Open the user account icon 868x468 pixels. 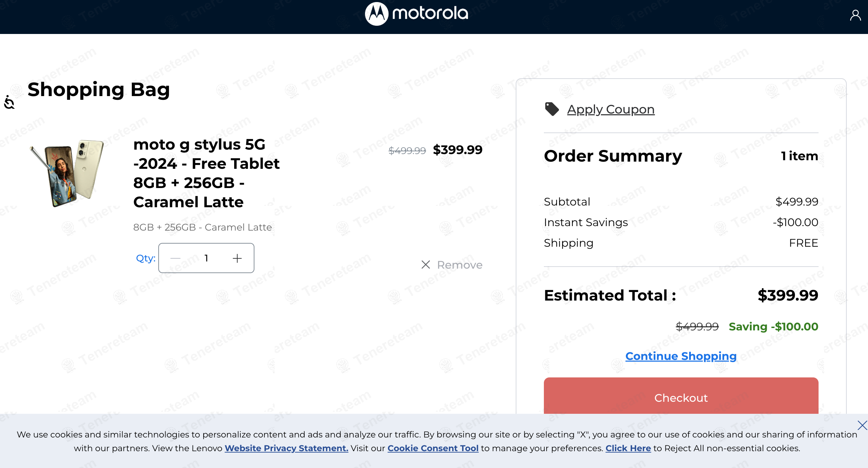pos(855,15)
